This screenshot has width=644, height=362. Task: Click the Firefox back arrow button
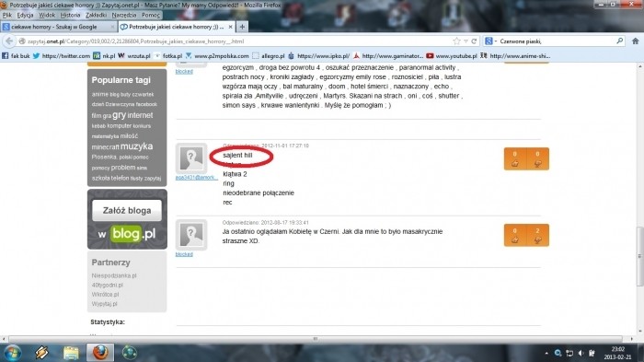9,41
